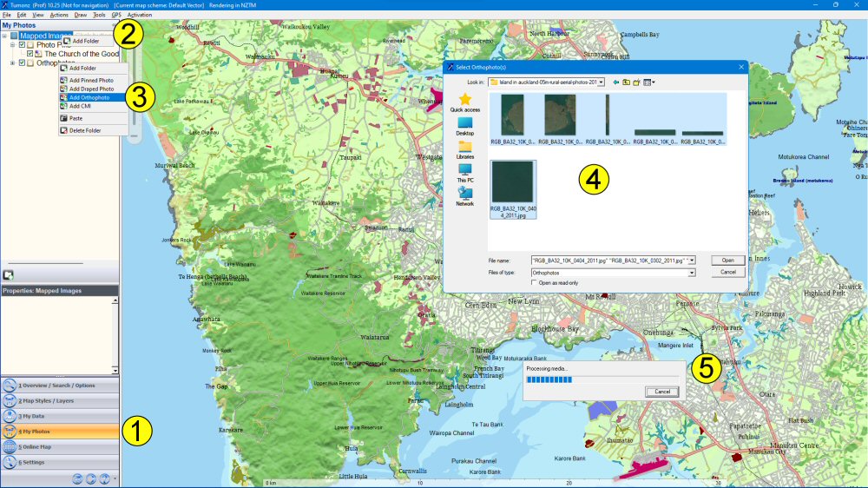
Task: Open 2 Map Styles / Layers panel
Action: point(60,400)
